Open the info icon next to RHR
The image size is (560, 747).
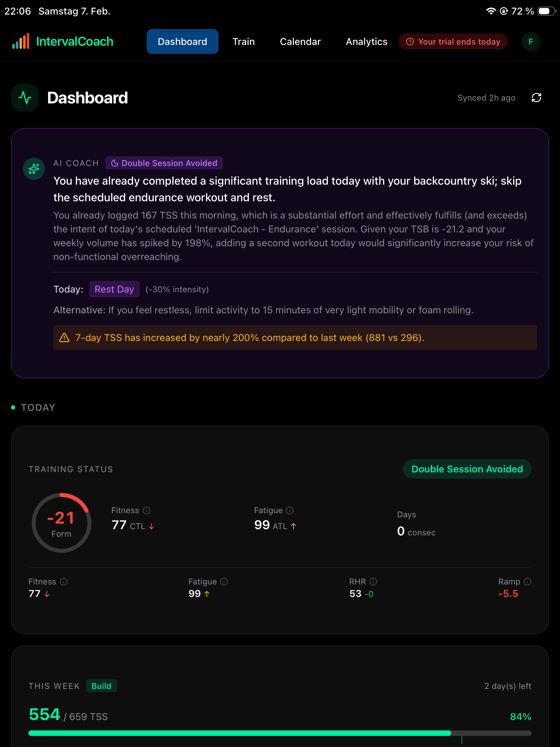(x=373, y=582)
